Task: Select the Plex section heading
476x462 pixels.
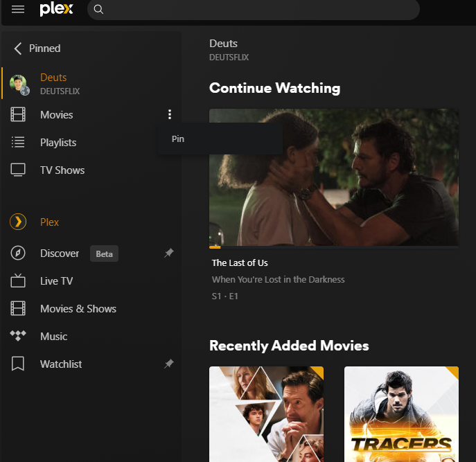Action: pos(49,222)
